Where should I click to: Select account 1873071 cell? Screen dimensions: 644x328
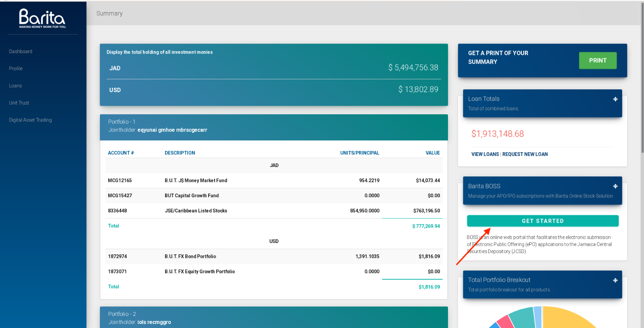[118, 272]
